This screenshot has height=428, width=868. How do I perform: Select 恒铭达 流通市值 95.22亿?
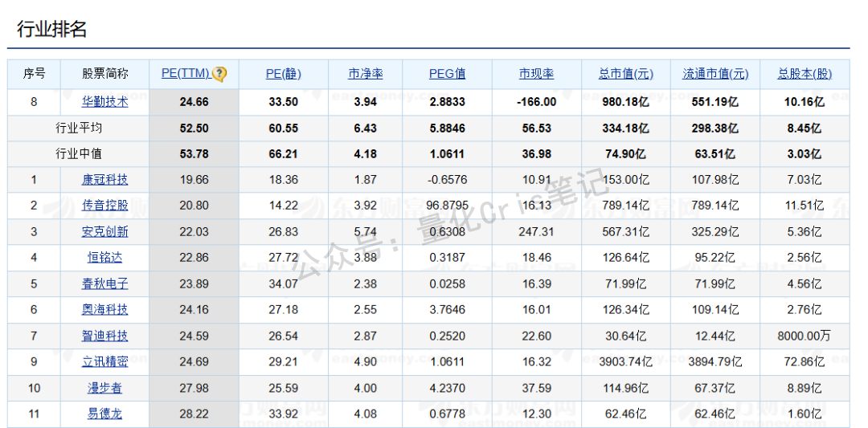click(715, 258)
